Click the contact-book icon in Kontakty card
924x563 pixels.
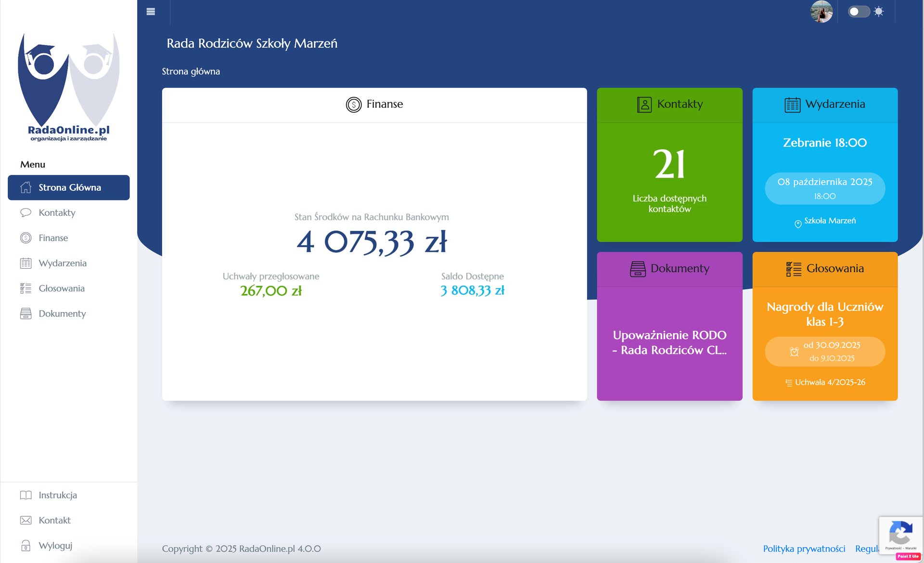click(644, 105)
